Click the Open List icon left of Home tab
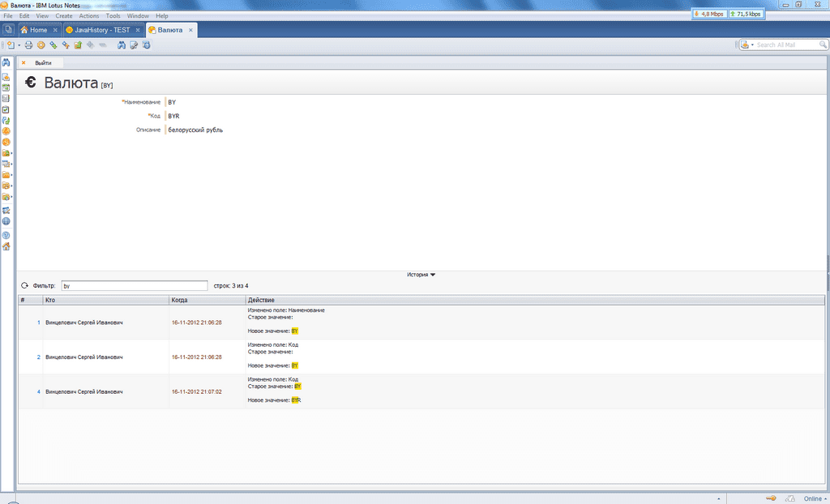Screen dimensions: 830x504 pyautogui.click(x=8, y=30)
